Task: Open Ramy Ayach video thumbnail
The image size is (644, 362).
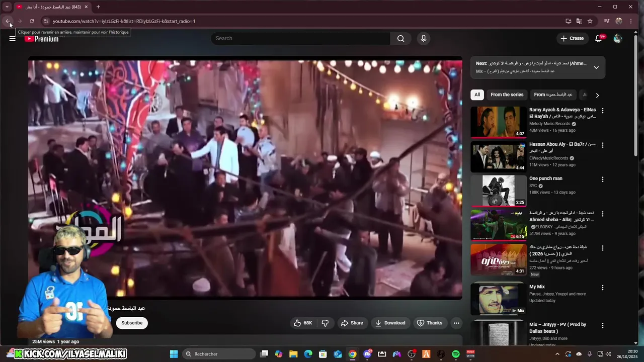Action: pyautogui.click(x=498, y=122)
